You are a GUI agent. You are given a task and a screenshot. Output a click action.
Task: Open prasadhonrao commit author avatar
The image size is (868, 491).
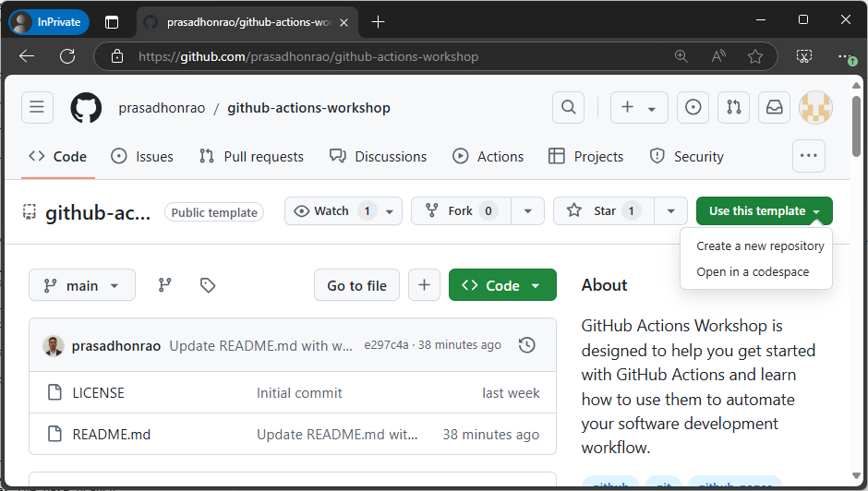54,345
